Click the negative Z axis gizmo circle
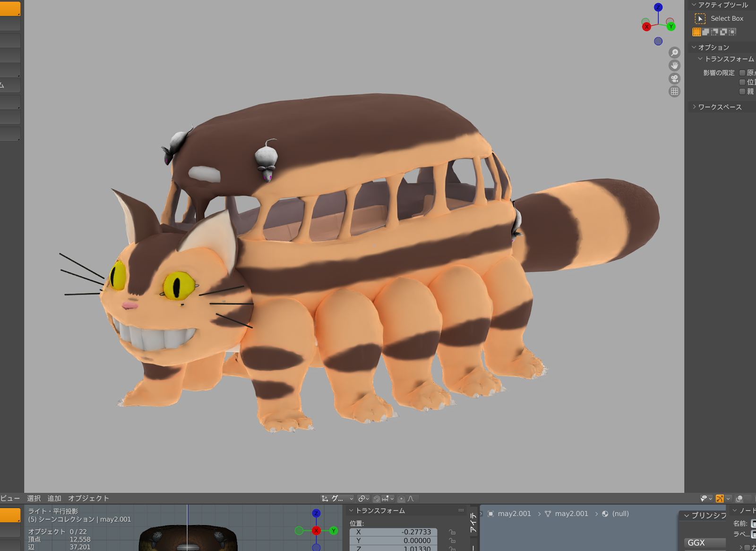This screenshot has width=756, height=551. click(x=658, y=41)
